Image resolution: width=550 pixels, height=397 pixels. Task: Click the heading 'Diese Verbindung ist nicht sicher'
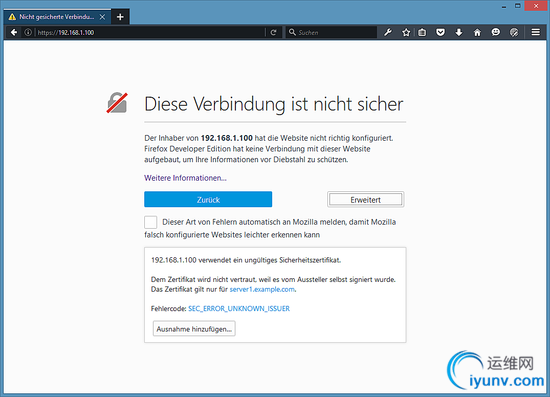click(274, 104)
